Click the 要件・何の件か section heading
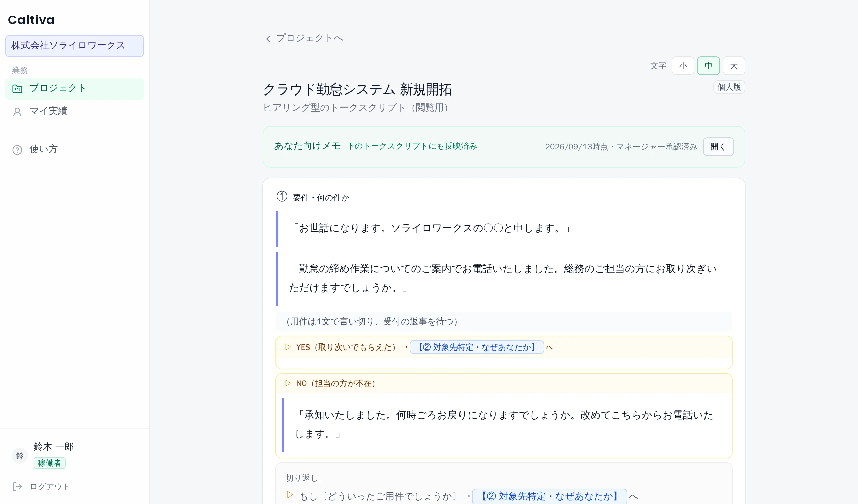Screen dimensions: 858x504 pos(321,197)
